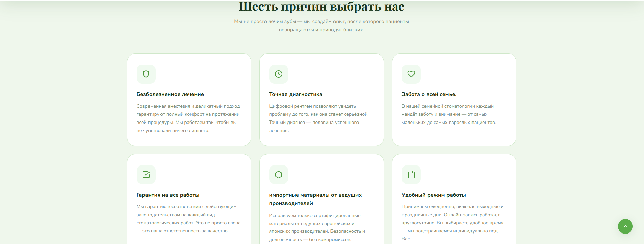Click the green scroll-to-top arrow button

coord(625,226)
